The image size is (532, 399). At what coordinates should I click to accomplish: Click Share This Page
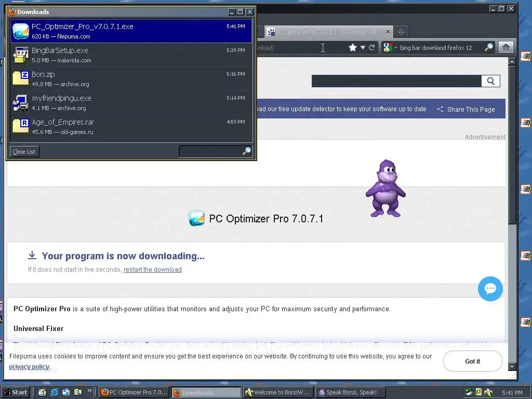tap(466, 109)
